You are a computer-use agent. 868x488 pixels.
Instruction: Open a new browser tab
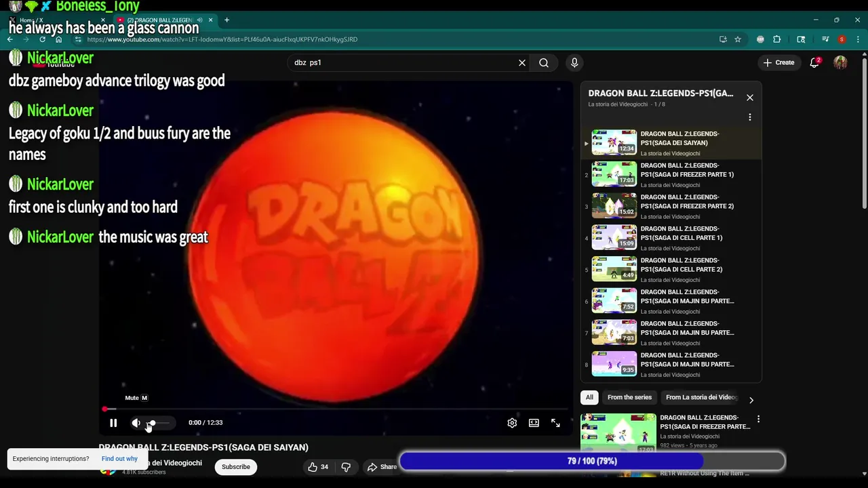tap(226, 20)
